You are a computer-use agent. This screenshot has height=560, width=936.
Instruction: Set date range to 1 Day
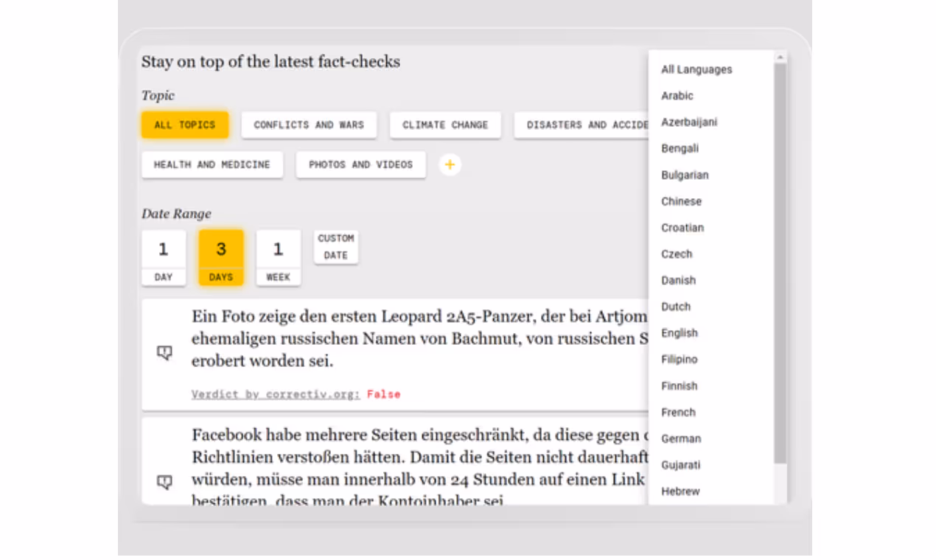[x=164, y=258]
